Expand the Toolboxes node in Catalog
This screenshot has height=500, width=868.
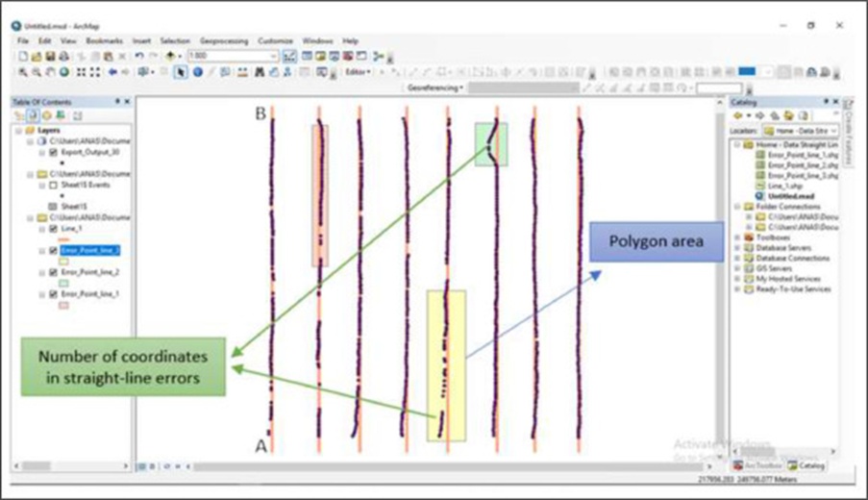[x=737, y=237]
